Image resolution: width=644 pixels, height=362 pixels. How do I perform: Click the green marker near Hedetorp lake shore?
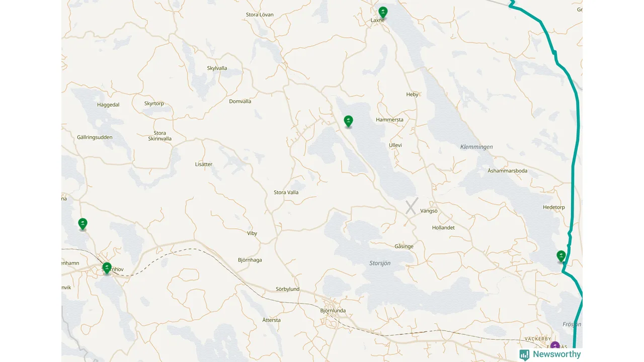[x=561, y=256]
